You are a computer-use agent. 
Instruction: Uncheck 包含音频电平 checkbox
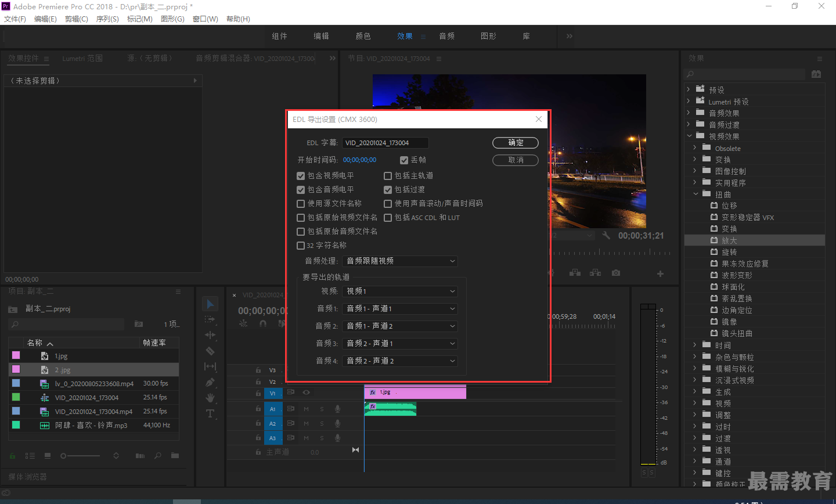[301, 190]
